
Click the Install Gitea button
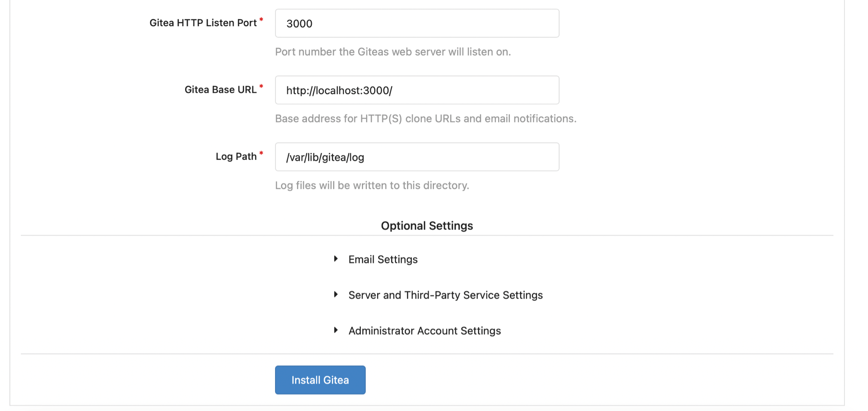(320, 380)
